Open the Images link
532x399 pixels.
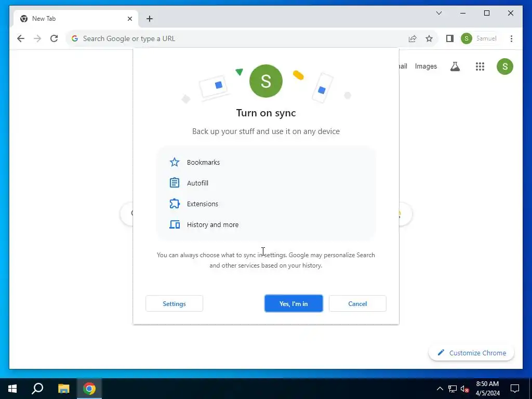[426, 66]
